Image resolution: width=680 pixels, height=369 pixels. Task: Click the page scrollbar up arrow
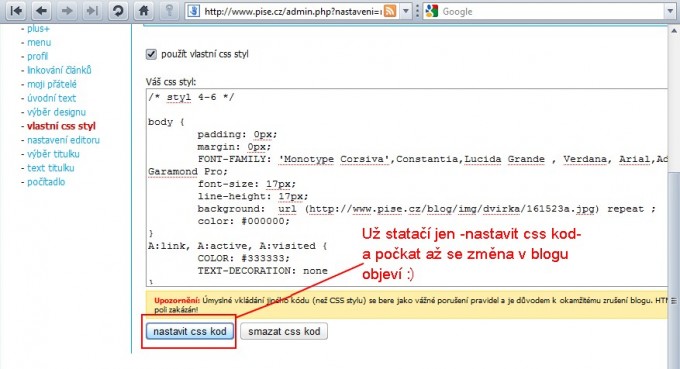674,31
